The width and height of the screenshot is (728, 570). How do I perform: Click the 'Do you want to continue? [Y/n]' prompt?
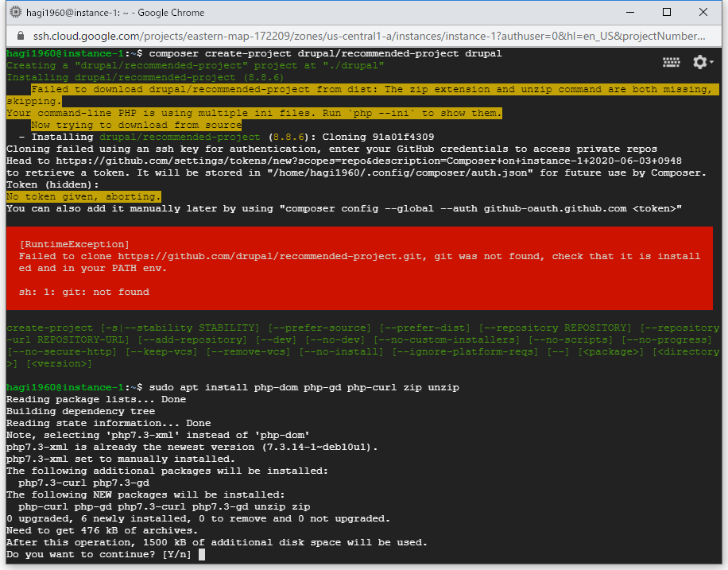[x=99, y=555]
